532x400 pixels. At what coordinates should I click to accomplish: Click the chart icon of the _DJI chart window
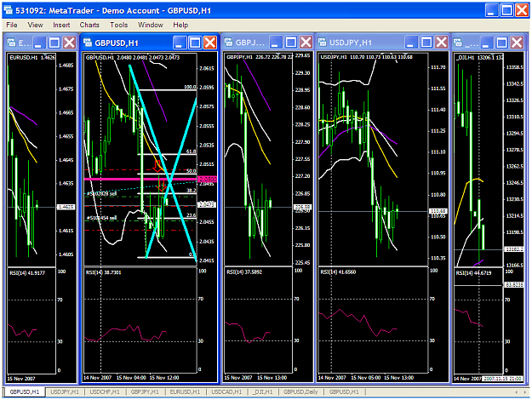point(458,43)
